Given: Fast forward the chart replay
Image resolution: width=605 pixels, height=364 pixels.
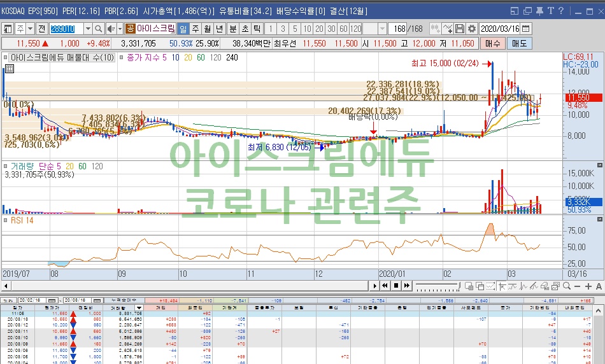Looking at the screenshot, I should coord(407,286).
